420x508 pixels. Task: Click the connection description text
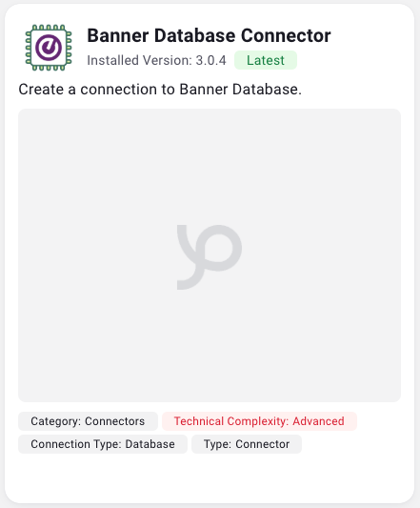[160, 90]
